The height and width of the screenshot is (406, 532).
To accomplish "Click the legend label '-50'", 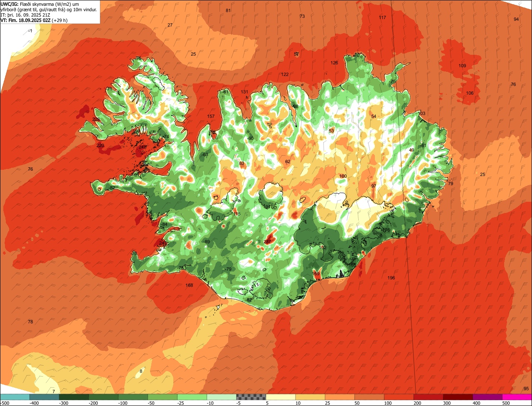I will click(152, 403).
